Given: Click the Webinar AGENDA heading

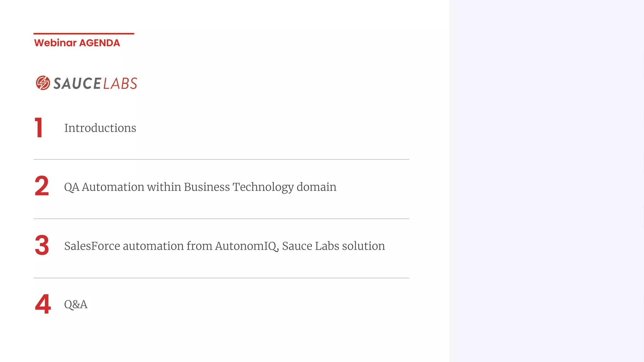Looking at the screenshot, I should point(77,43).
